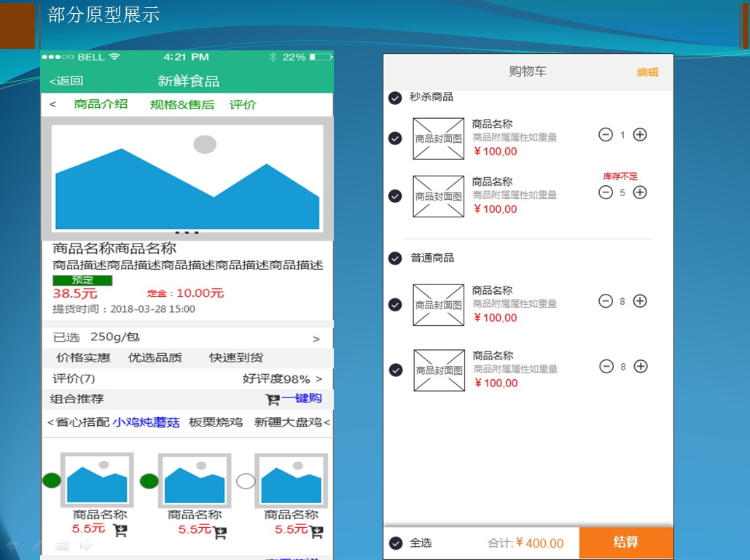Click left arrow before 省心搭配
This screenshot has height=560, width=750.
pos(50,422)
